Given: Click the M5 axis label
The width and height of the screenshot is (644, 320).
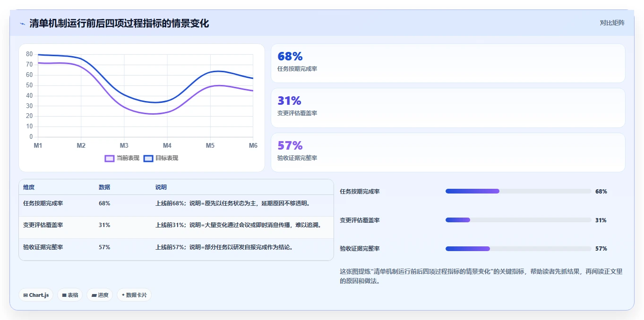Looking at the screenshot, I should [210, 145].
